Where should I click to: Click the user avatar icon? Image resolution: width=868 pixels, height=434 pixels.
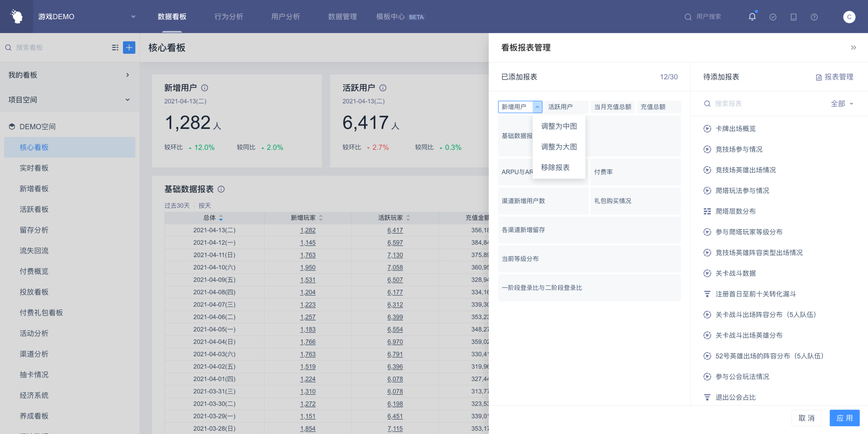849,17
